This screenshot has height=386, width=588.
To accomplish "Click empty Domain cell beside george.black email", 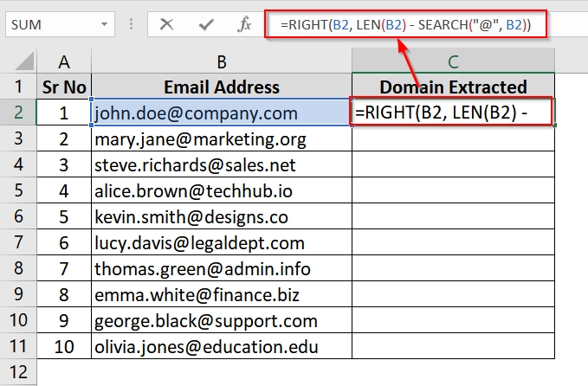I will click(453, 320).
